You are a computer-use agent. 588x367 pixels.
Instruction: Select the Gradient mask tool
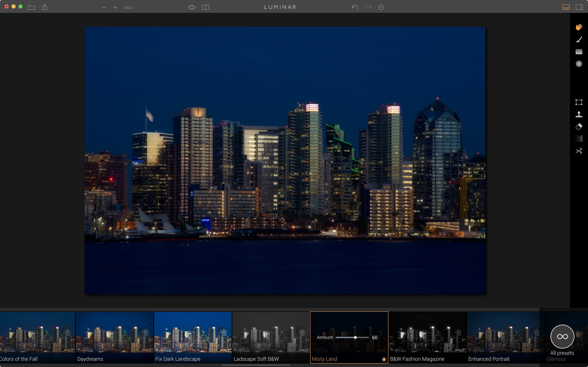579,52
